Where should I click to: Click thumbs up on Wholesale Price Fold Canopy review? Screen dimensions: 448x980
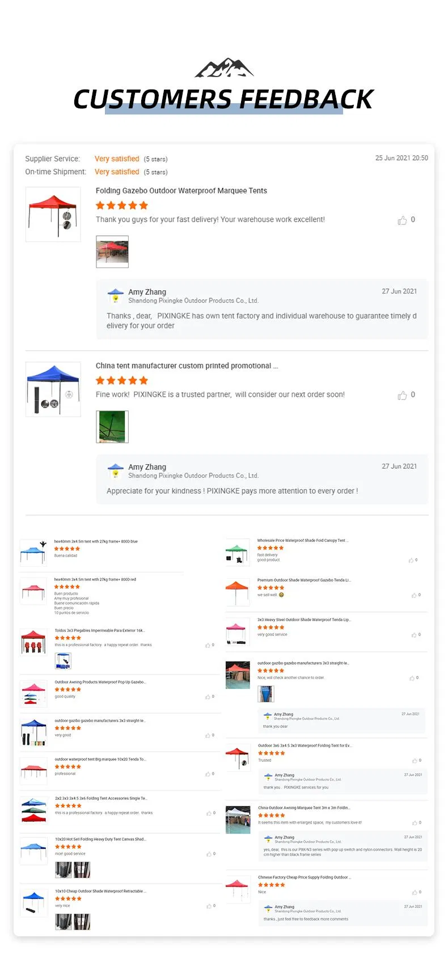[411, 560]
